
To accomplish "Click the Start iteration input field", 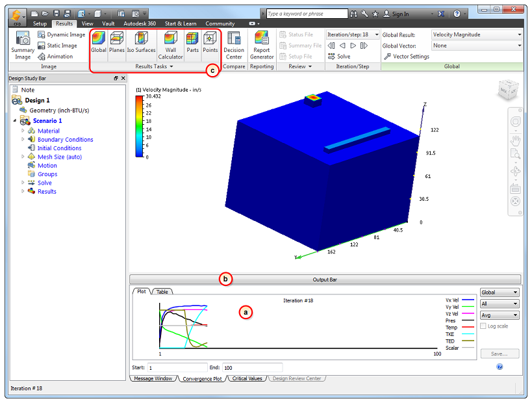I will click(177, 367).
